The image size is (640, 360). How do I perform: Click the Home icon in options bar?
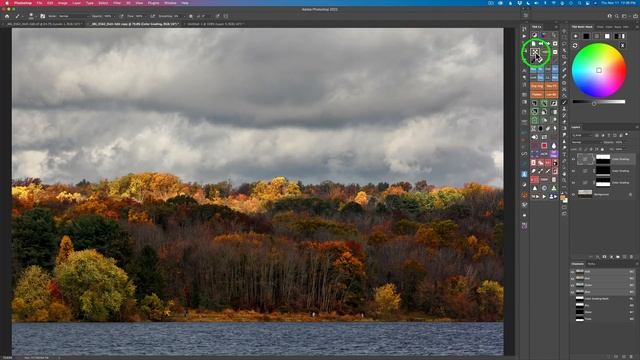[x=7, y=16]
